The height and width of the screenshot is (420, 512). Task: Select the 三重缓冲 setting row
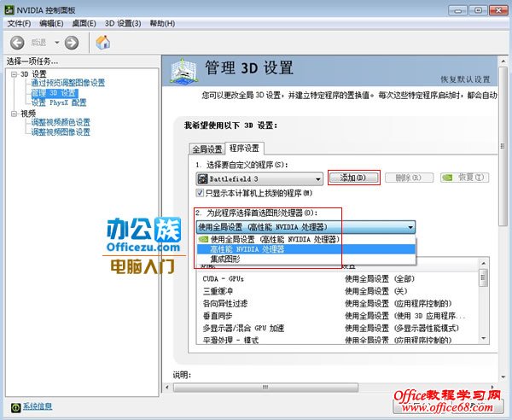click(338, 291)
